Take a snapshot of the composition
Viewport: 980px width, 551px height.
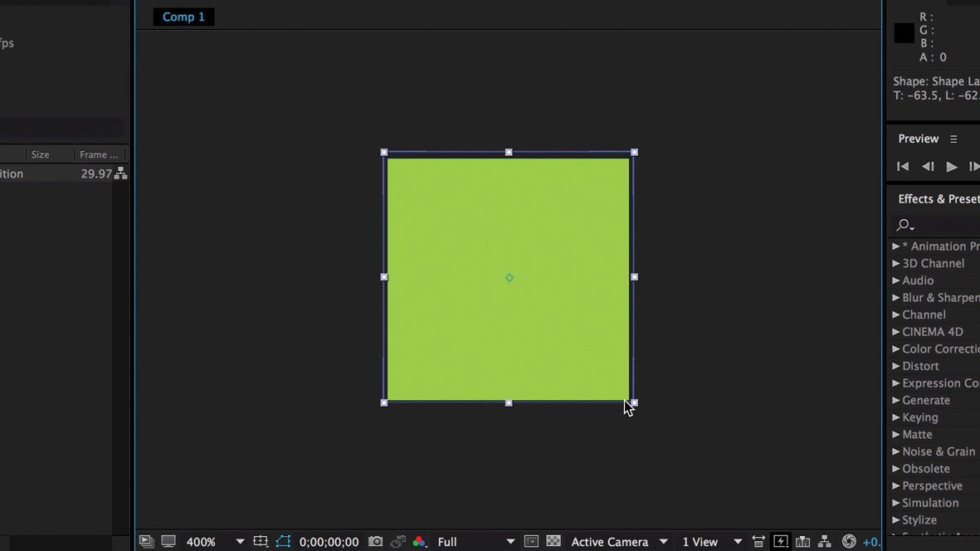(374, 541)
